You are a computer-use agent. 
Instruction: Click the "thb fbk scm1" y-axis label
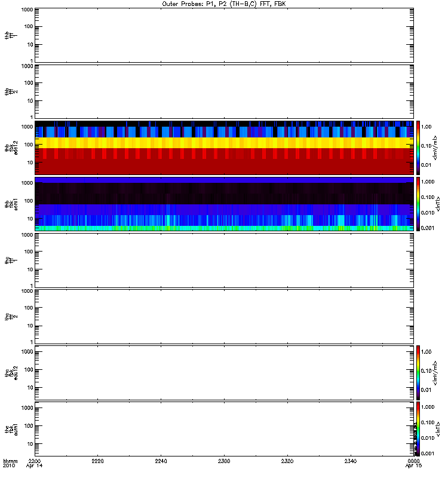click(x=11, y=204)
